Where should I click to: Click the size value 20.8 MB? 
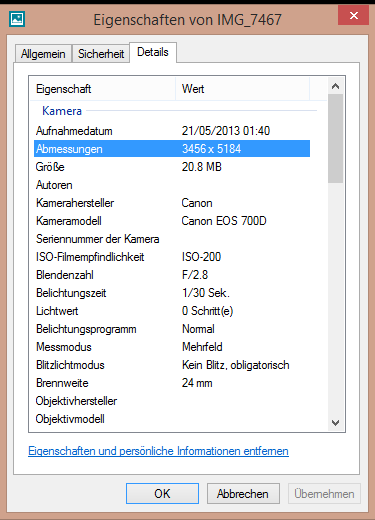pos(202,167)
